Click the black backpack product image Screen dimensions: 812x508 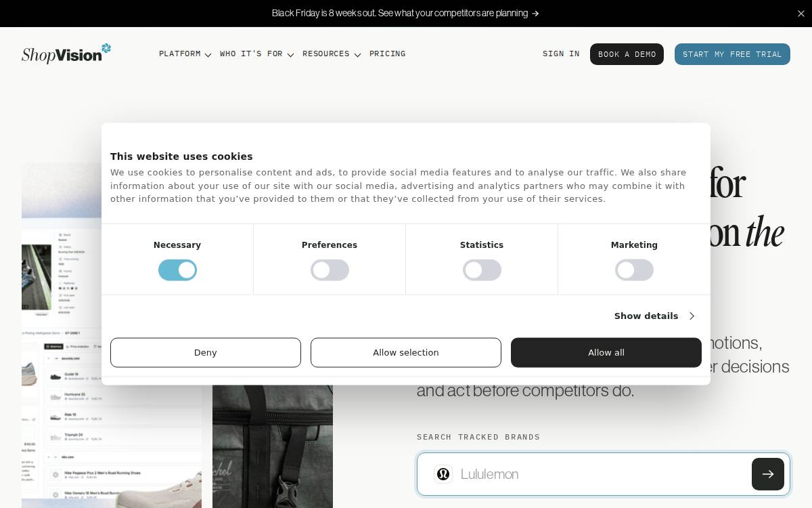point(273,446)
